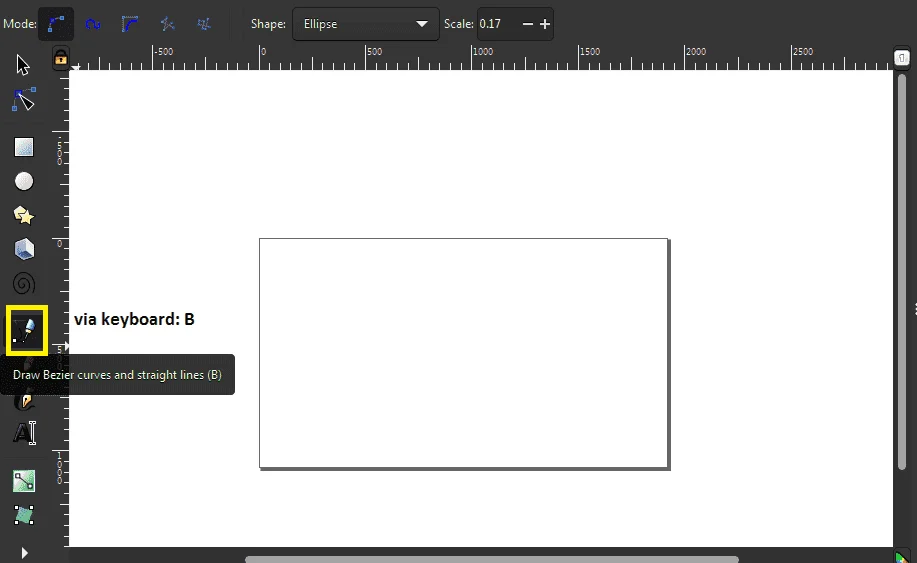Choose paraxial line segments mode

pos(204,24)
